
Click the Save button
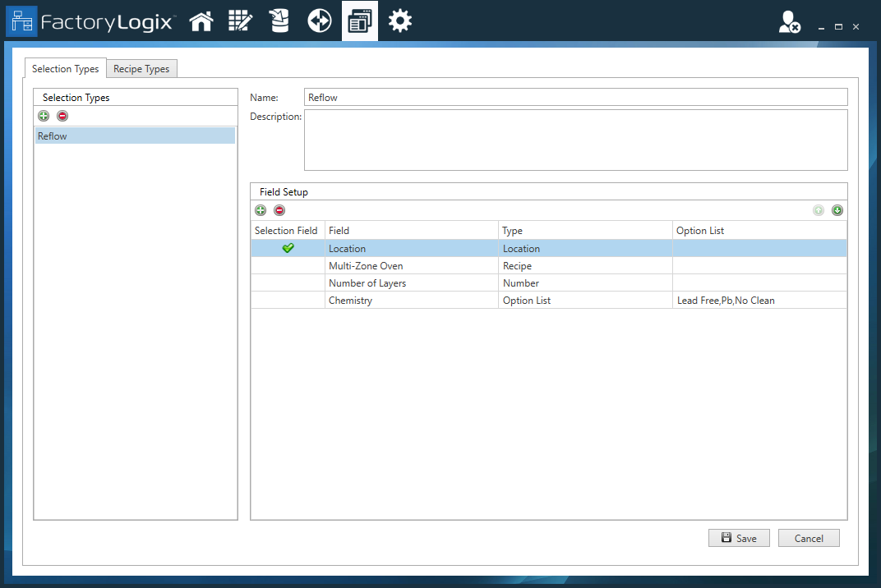(x=739, y=538)
